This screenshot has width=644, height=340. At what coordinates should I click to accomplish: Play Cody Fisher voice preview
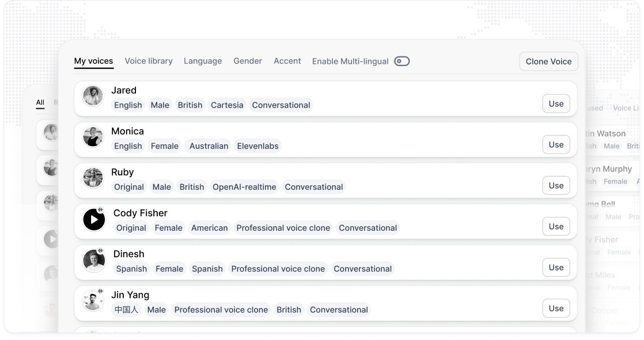[x=94, y=220]
